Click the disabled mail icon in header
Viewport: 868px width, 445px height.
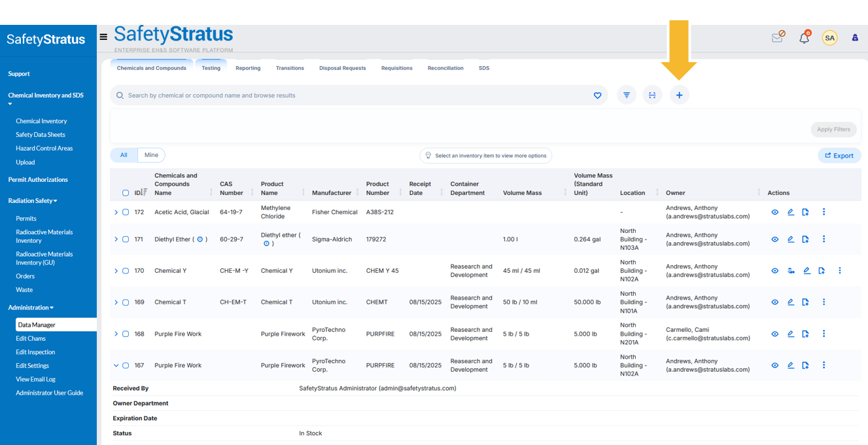778,37
